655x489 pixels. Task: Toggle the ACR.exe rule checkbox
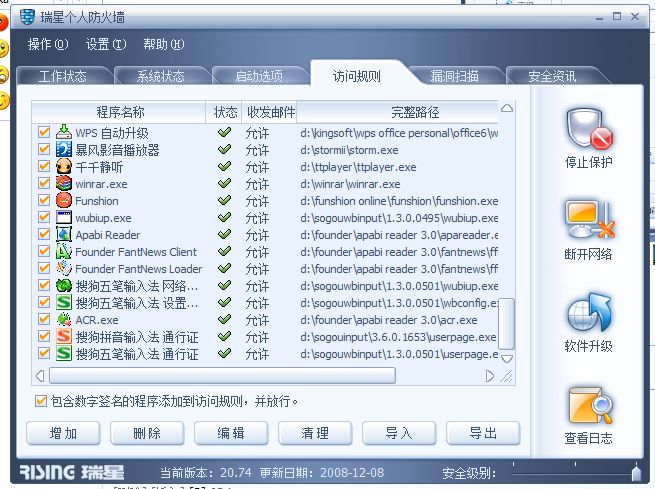44,319
